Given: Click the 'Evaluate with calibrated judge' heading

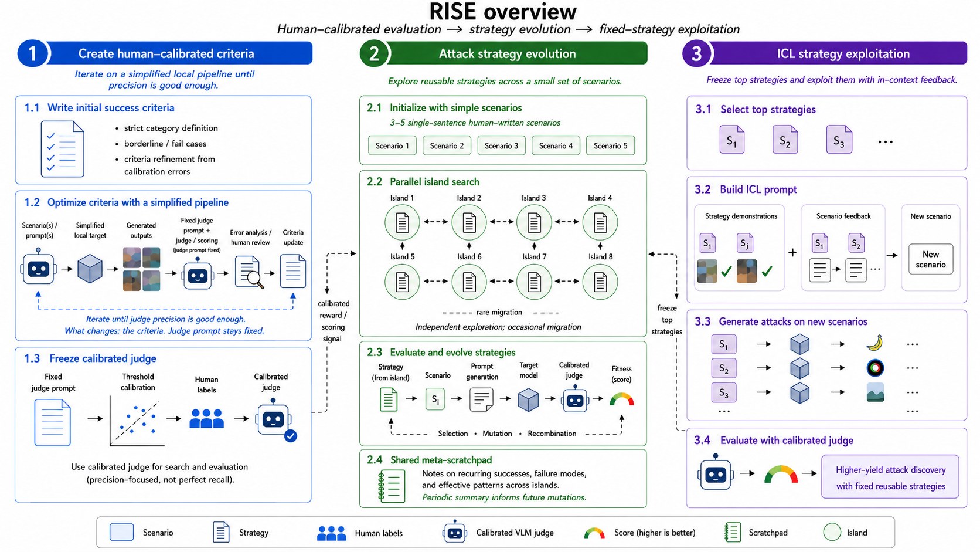Looking at the screenshot, I should [x=787, y=441].
